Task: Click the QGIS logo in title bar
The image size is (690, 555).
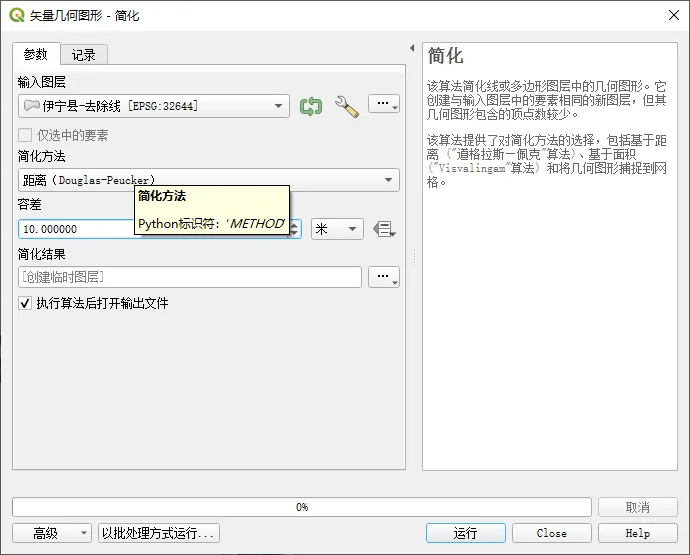Action: [14, 15]
